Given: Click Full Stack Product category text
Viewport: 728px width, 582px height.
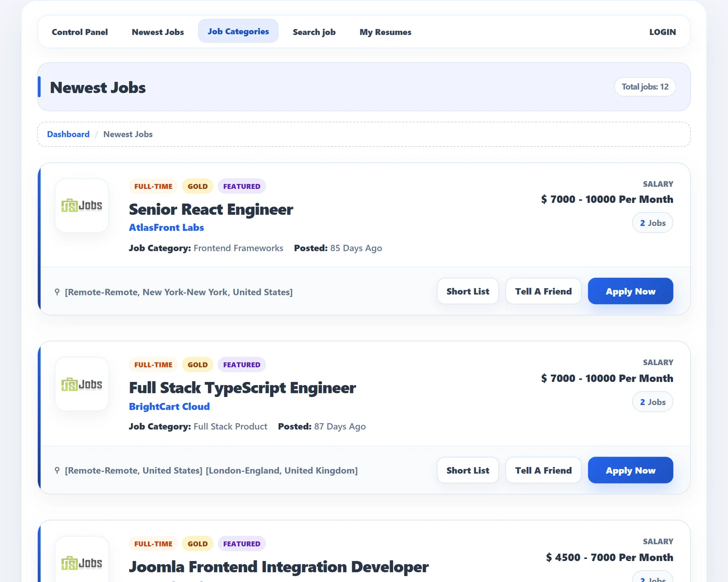Looking at the screenshot, I should (x=230, y=426).
